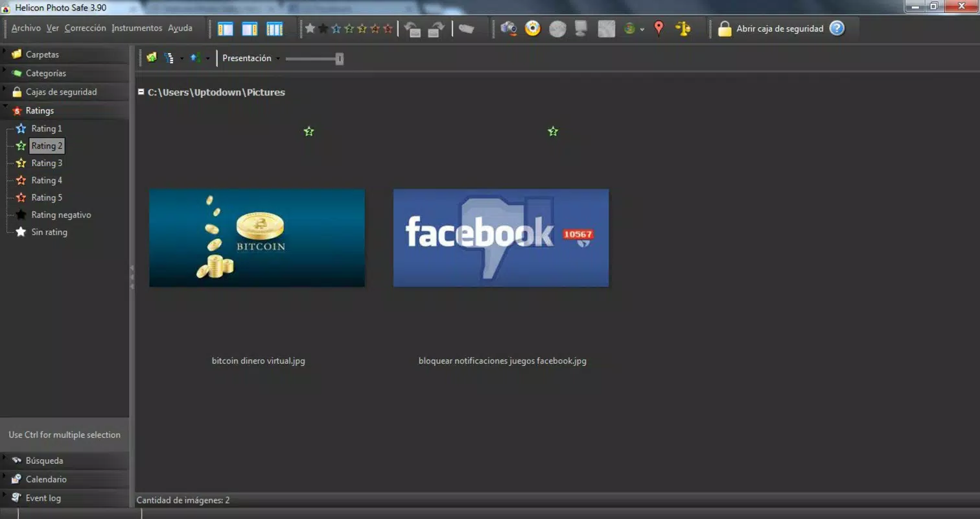Expand the Calendario panel

tap(65, 479)
